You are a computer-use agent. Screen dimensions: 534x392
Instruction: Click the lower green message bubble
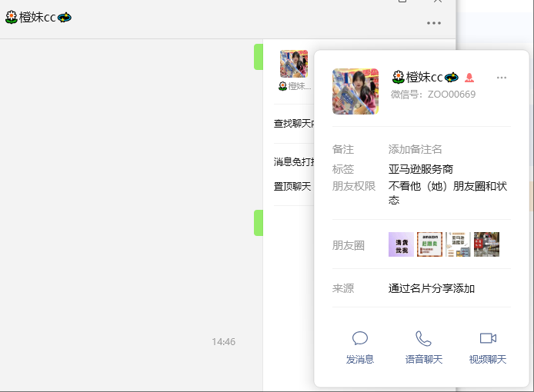pos(259,223)
